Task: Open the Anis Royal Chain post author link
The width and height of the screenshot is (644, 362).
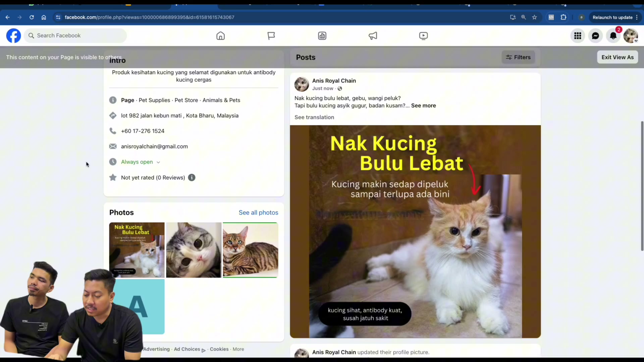Action: click(x=334, y=81)
